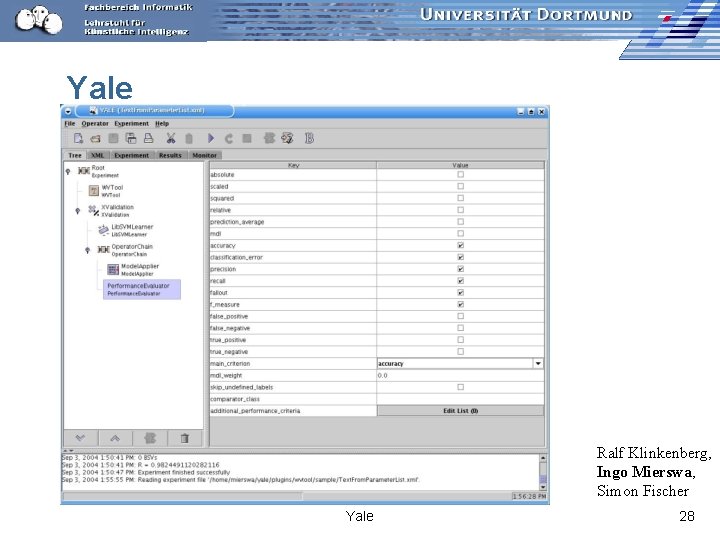The height and width of the screenshot is (540, 720).
Task: Click the XValidation operator icon
Action: [x=94, y=210]
